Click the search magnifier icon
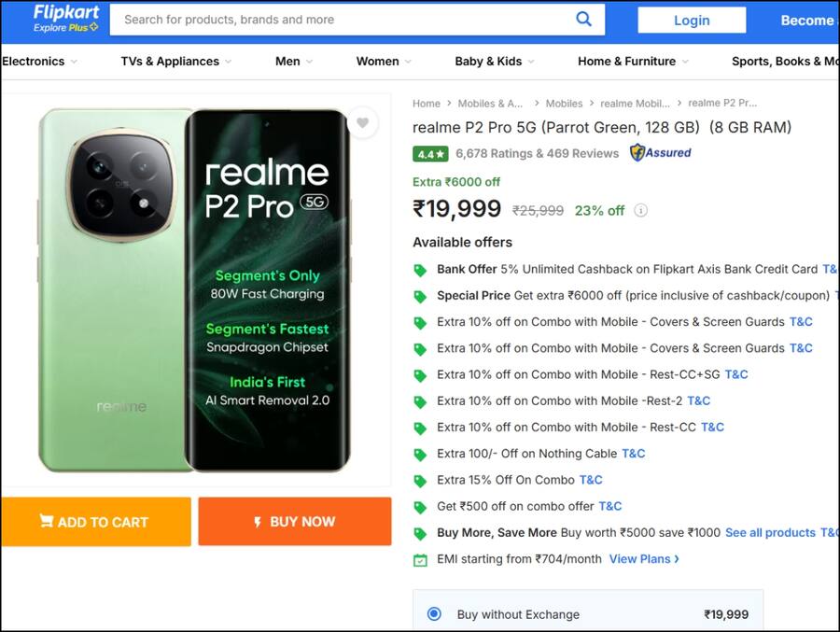The image size is (840, 632). click(x=584, y=19)
